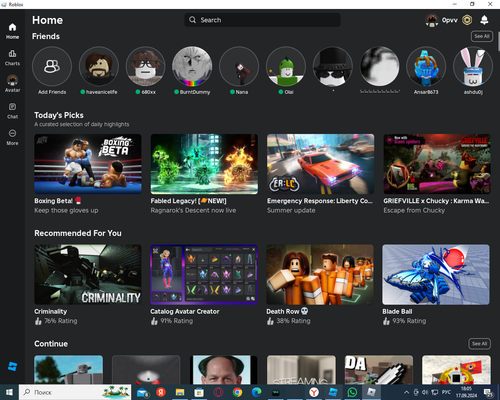Click the Fabled Legacy! title link
Image resolution: width=500 pixels, height=400 pixels.
[x=188, y=201]
